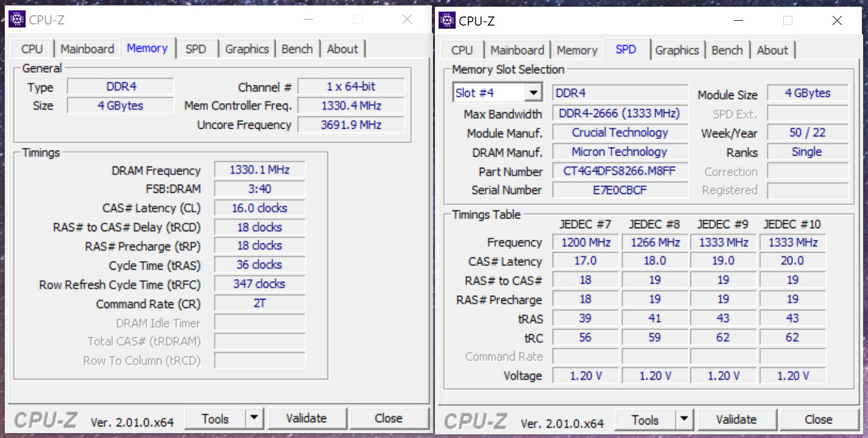Image resolution: width=868 pixels, height=438 pixels.
Task: Click Close button in the left window
Action: point(389,418)
